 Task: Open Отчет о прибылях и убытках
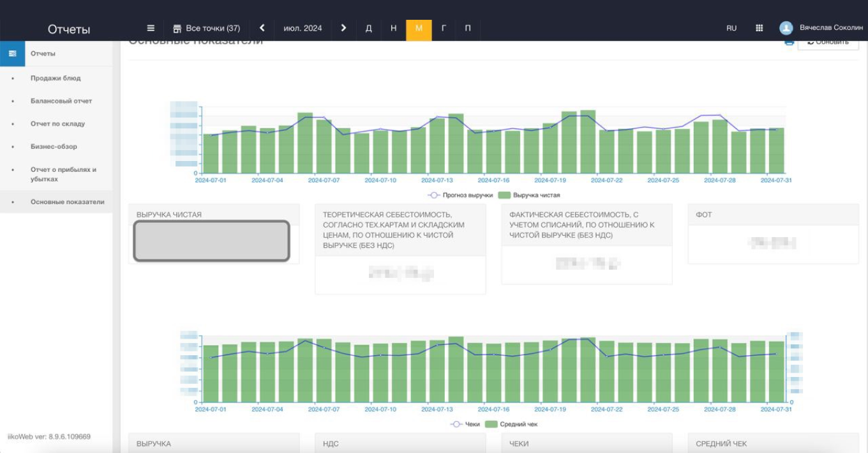click(x=63, y=174)
